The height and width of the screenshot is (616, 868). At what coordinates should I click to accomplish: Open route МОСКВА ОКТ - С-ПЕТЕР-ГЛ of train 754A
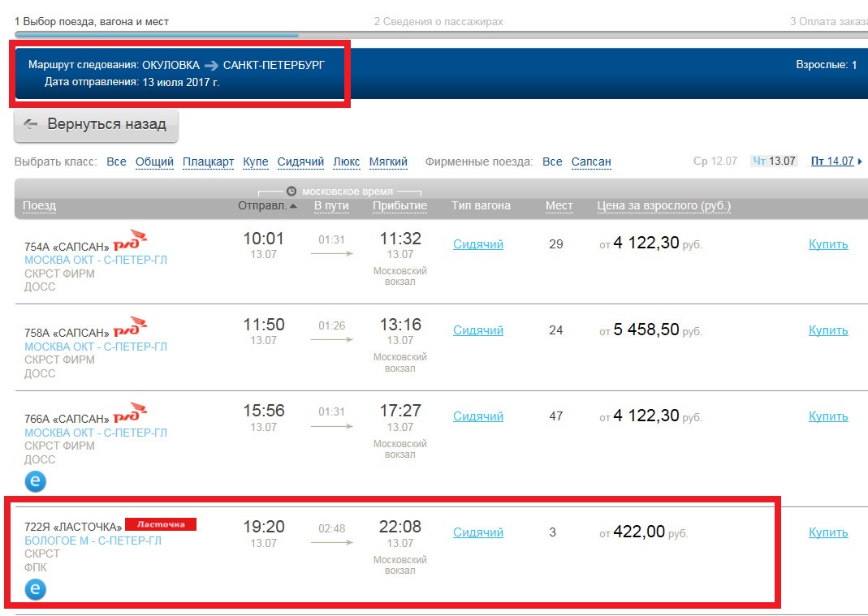point(96,261)
